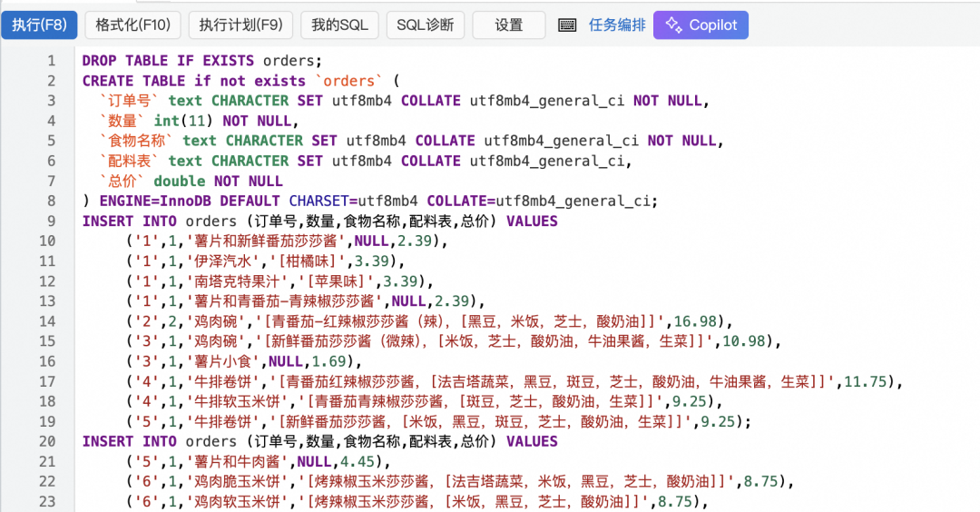Click the 格式化(F10) format button
Screen dimensions: 980x512
(132, 25)
